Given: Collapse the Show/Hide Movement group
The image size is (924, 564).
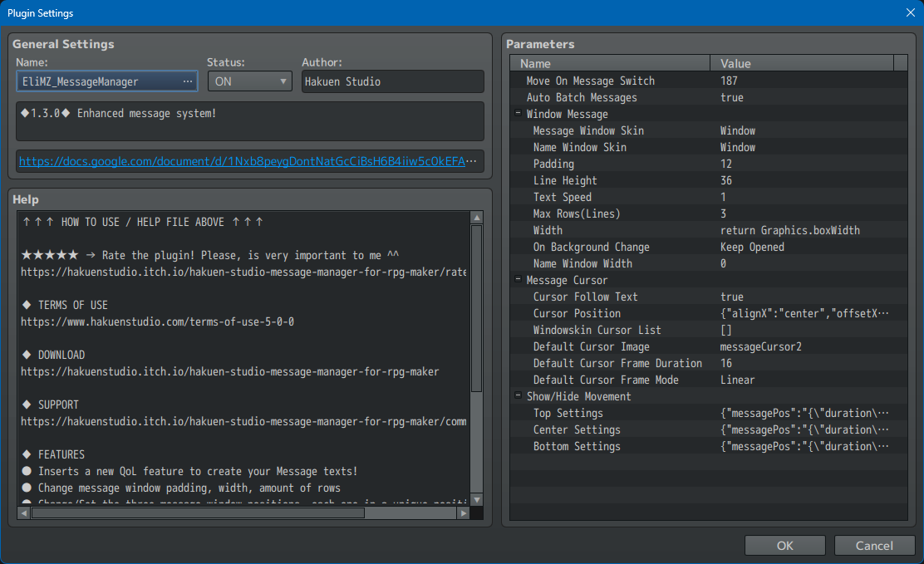Looking at the screenshot, I should pyautogui.click(x=518, y=395).
